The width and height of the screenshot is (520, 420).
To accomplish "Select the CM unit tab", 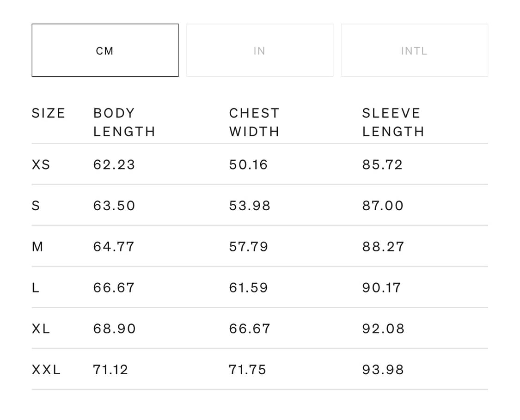I will pos(105,50).
